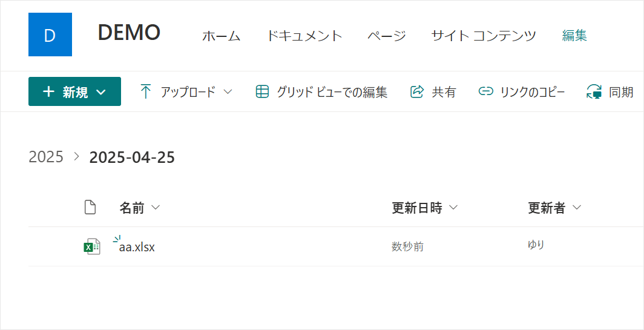Open the 更新者 column dropdown

coord(577,208)
